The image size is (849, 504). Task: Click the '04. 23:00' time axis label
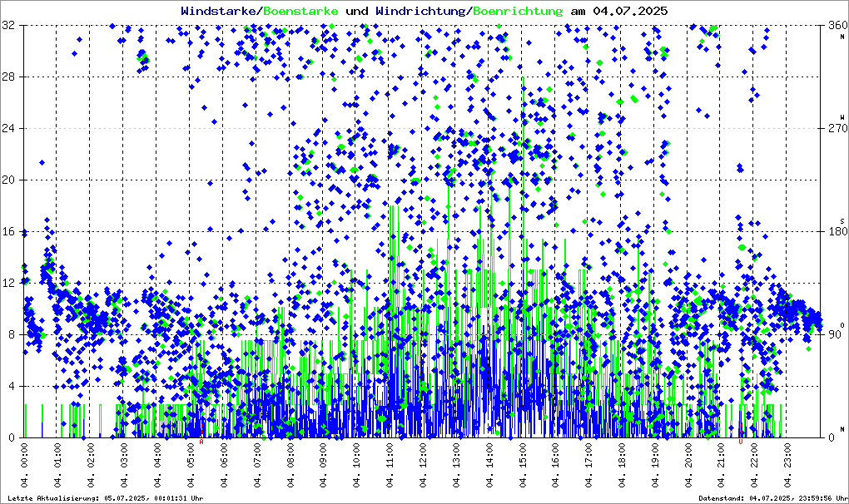[787, 465]
